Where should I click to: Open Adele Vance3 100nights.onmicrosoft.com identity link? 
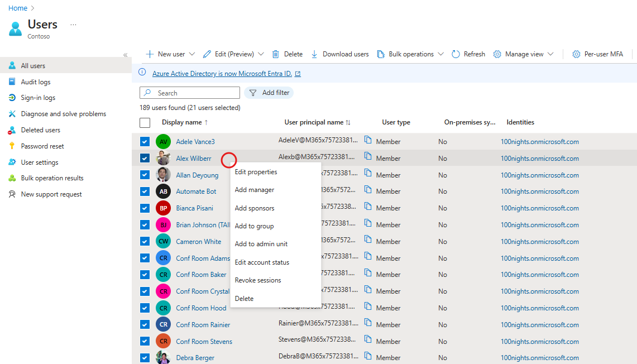pyautogui.click(x=540, y=141)
